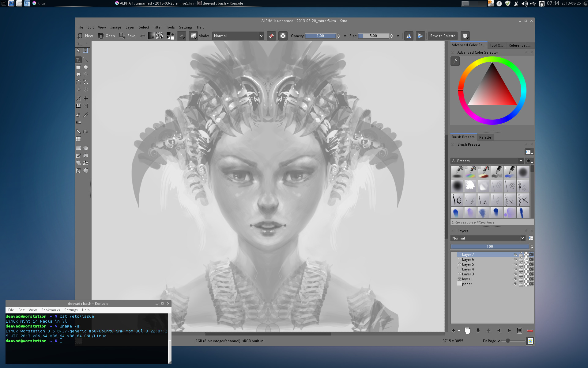Select the Ellipse shape tool
This screenshot has height=368, width=588.
tap(86, 67)
